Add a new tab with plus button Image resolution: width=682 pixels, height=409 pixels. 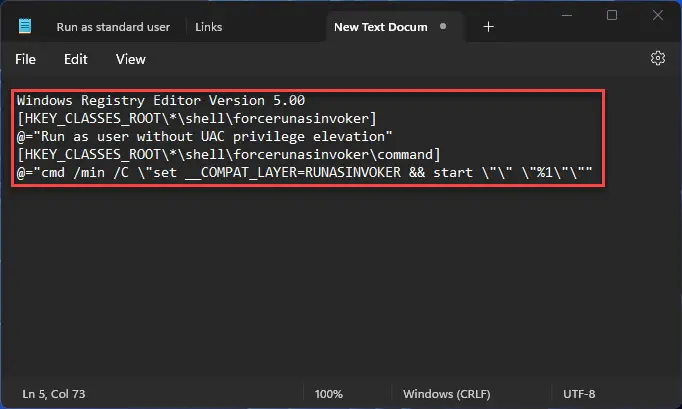pos(488,27)
